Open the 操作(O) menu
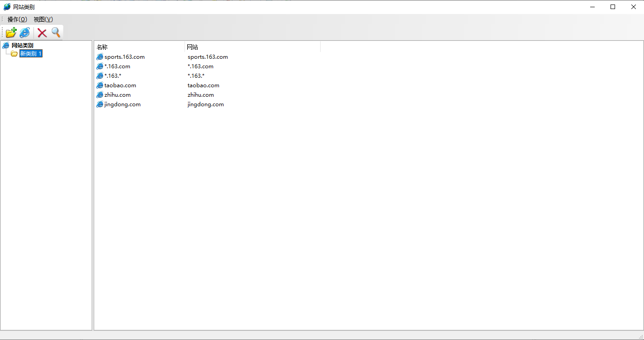This screenshot has height=340, width=644. point(17,19)
